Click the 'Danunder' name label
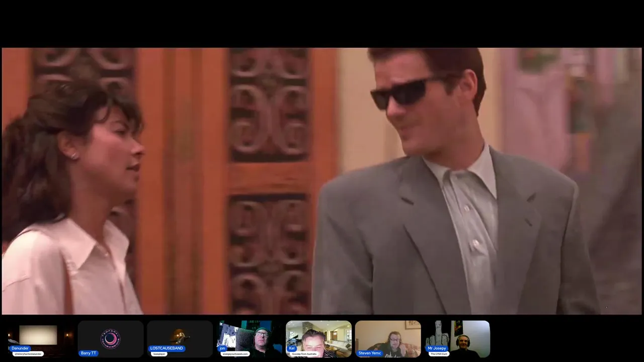The width and height of the screenshot is (644, 362). (20, 348)
